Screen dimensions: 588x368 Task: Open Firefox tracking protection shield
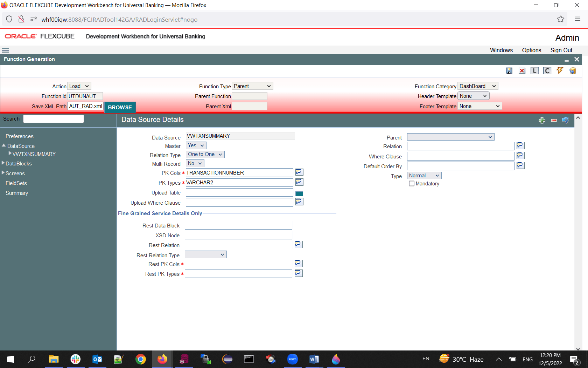9,19
